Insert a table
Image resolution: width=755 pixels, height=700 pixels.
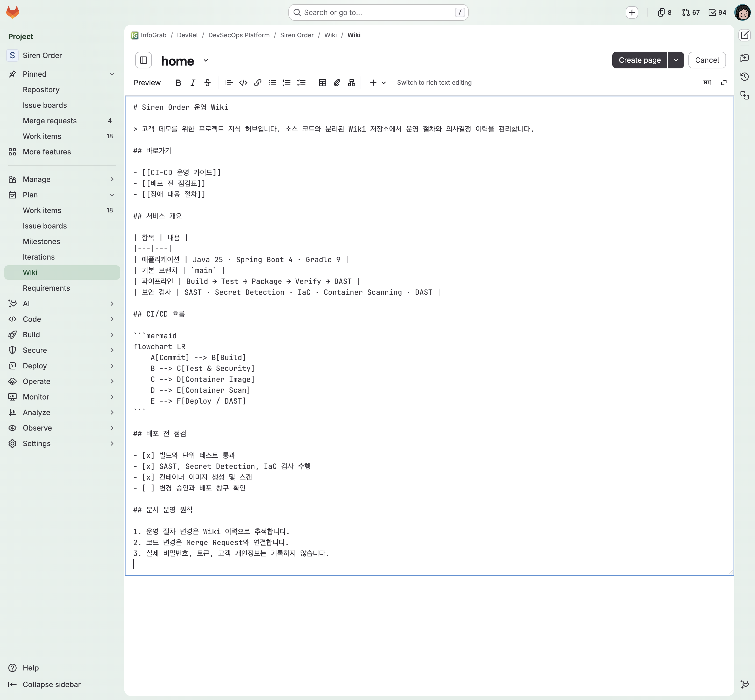coord(322,83)
